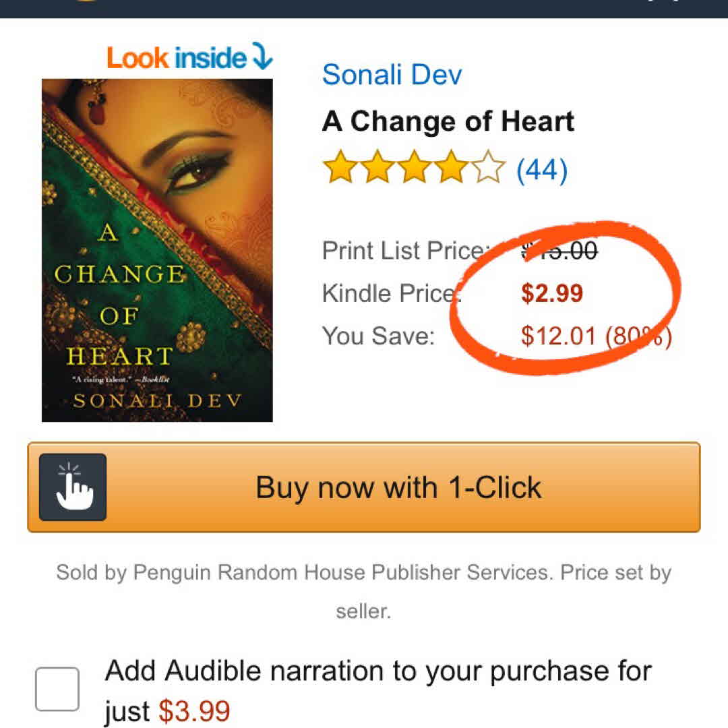Click the second gold rating star
The image size is (728, 728).
378,169
